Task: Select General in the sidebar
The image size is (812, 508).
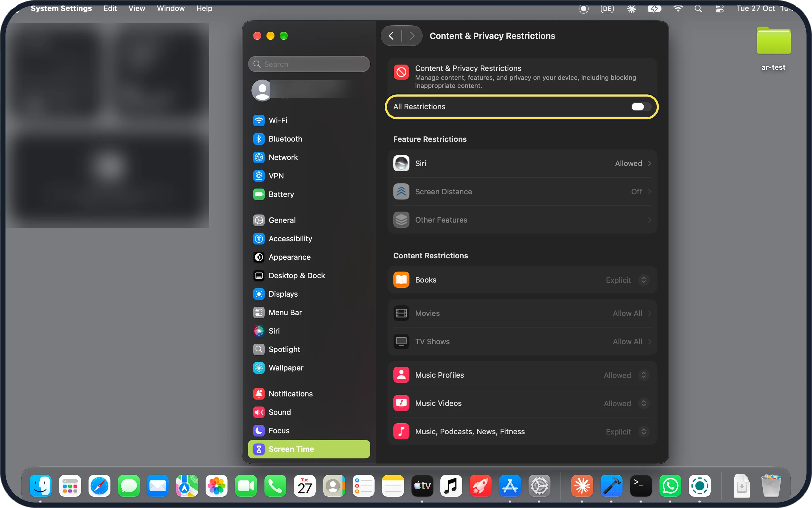Action: 309,220
